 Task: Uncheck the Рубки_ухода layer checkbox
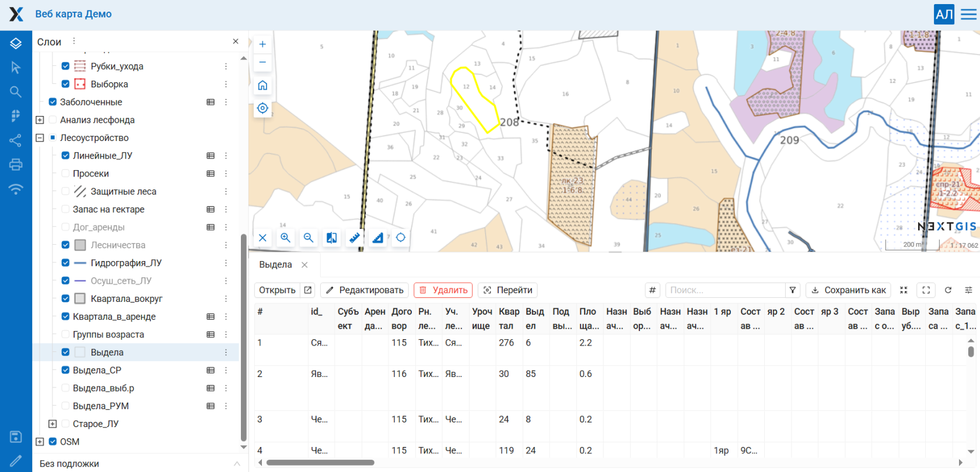point(65,66)
